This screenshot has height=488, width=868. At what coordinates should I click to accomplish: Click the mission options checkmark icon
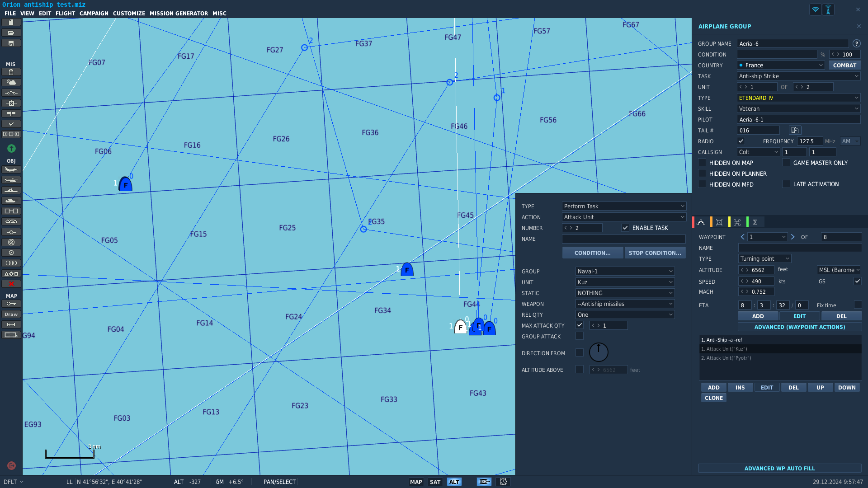pyautogui.click(x=11, y=124)
